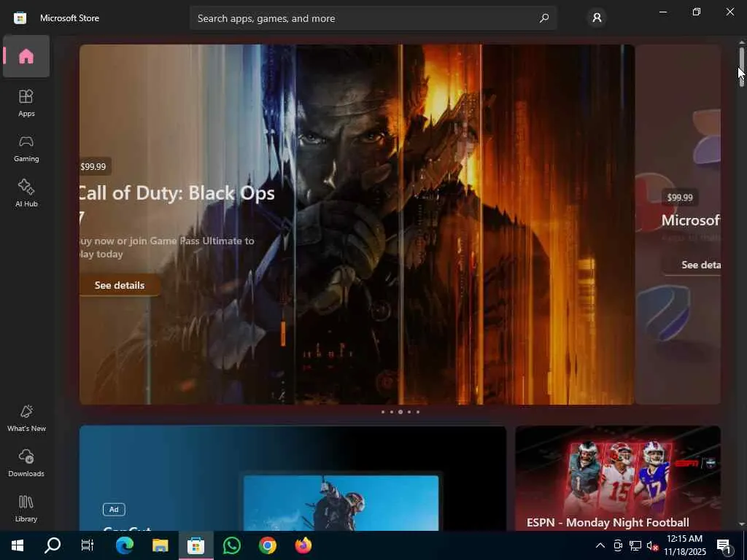Click the magnifier search icon in the search box
The width and height of the screenshot is (747, 560).
tap(543, 18)
